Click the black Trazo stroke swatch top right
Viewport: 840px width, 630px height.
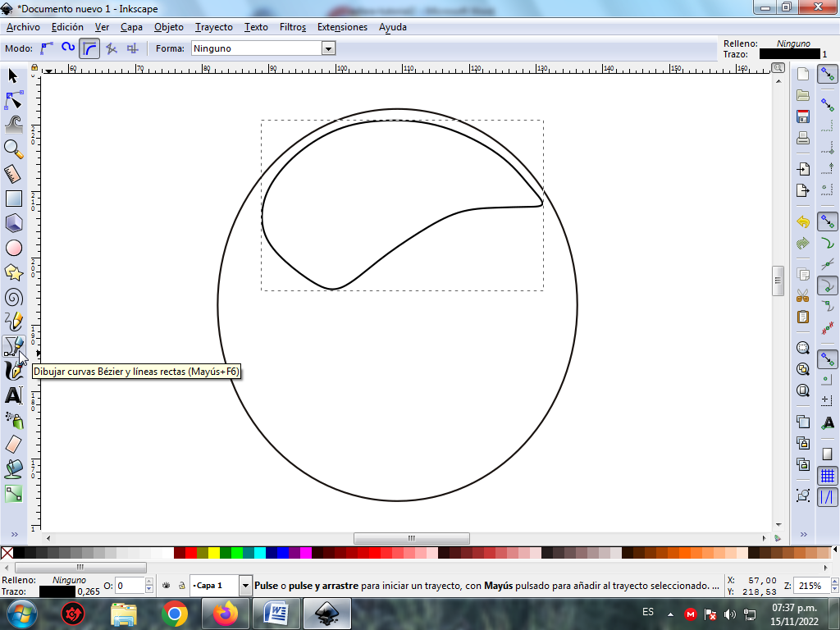tap(789, 54)
